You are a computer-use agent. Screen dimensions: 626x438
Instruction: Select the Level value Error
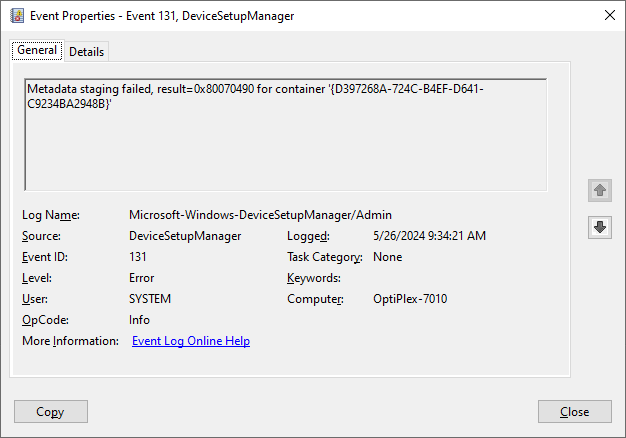pos(142,278)
